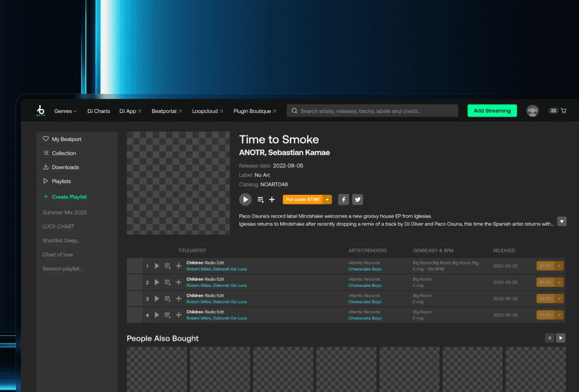Open track 4 price dropdown arrow

559,315
